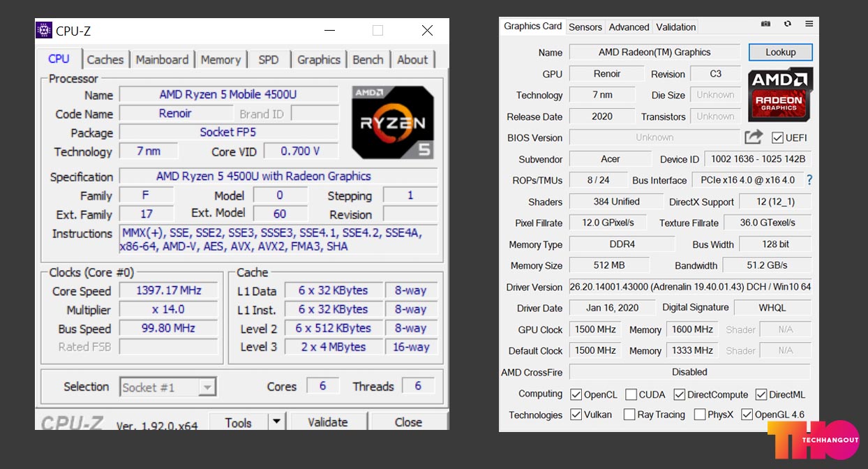This screenshot has height=469, width=868.
Task: Click the Driver Date value Jan 16, 2020
Action: [612, 308]
